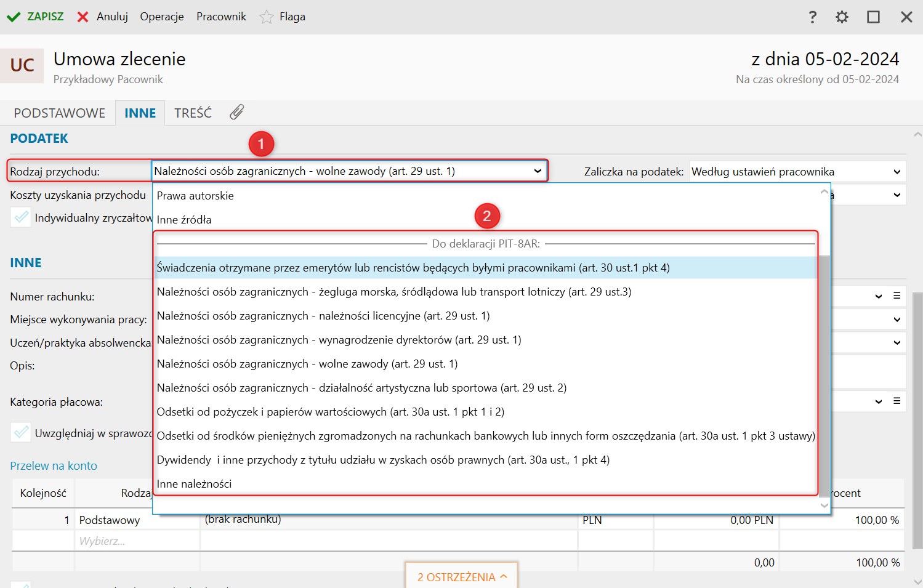Expand the Koszty uzyskania przychodu dropdown arrow
This screenshot has width=923, height=588.
[x=897, y=195]
